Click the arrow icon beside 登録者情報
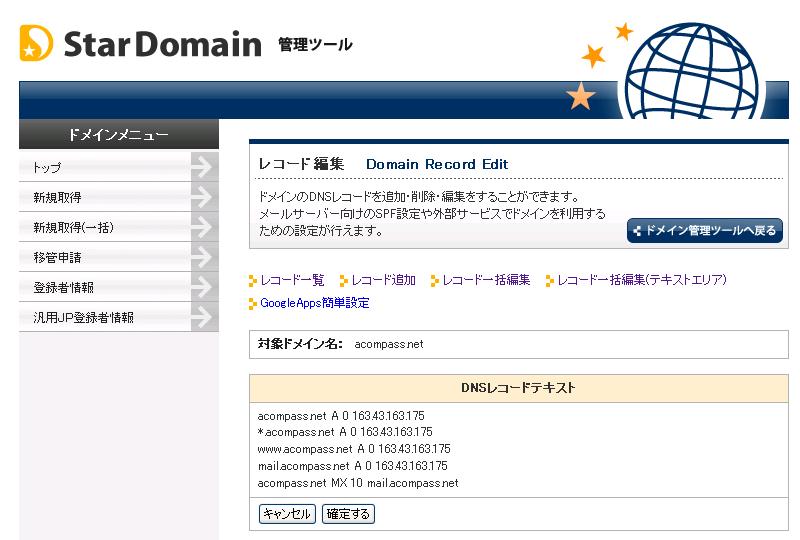Image resolution: width=800 pixels, height=540 pixels. pyautogui.click(x=203, y=287)
